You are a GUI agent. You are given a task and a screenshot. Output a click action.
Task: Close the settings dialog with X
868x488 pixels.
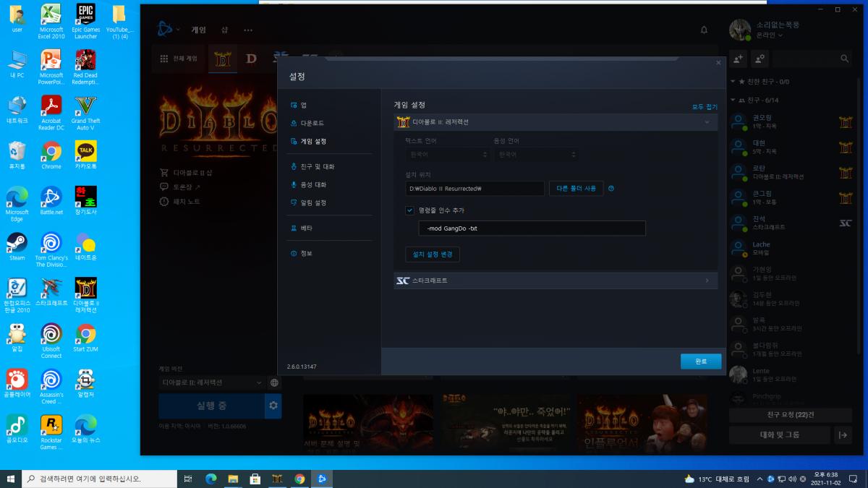click(718, 63)
